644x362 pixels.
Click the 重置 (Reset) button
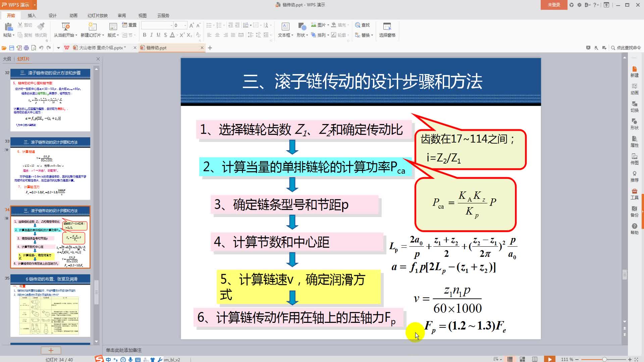click(129, 25)
